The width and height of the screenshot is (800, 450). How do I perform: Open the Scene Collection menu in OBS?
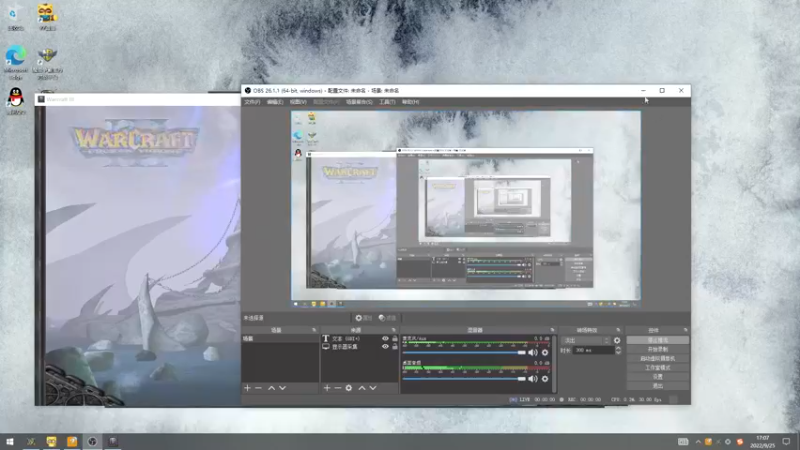359,102
